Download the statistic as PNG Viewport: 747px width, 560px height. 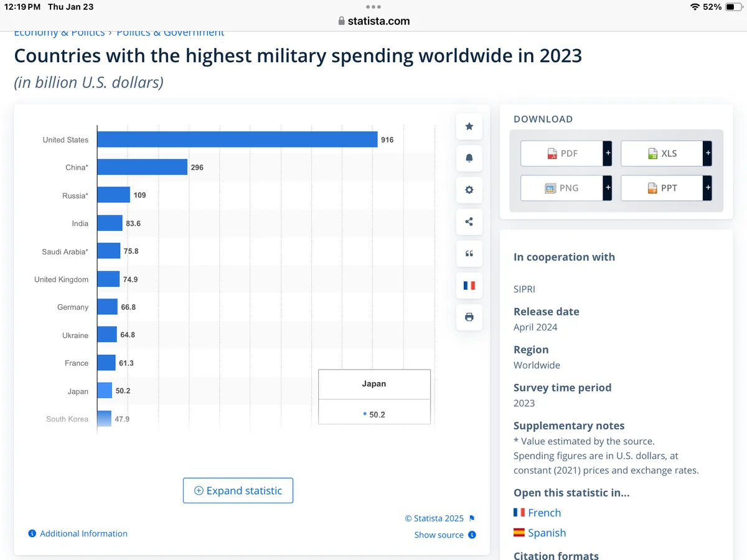click(562, 188)
